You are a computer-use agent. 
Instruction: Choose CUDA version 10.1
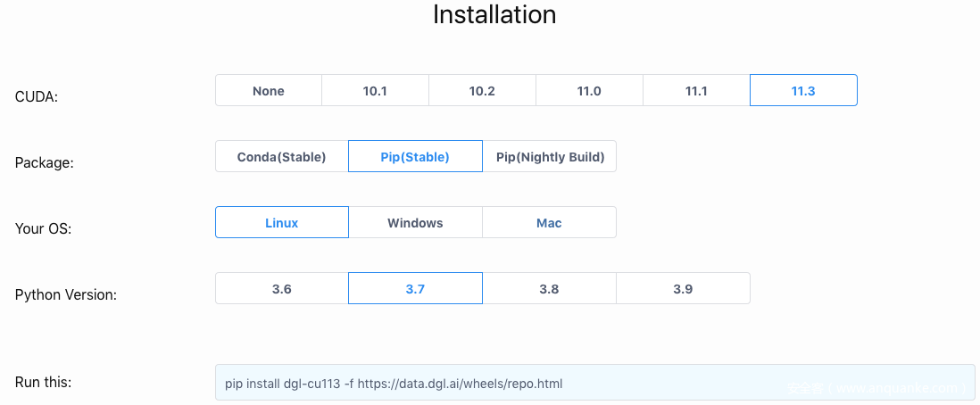tap(375, 91)
